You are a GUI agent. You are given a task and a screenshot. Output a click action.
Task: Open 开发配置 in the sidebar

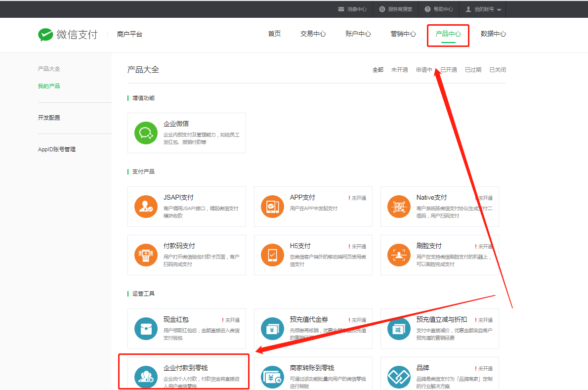[x=49, y=117]
